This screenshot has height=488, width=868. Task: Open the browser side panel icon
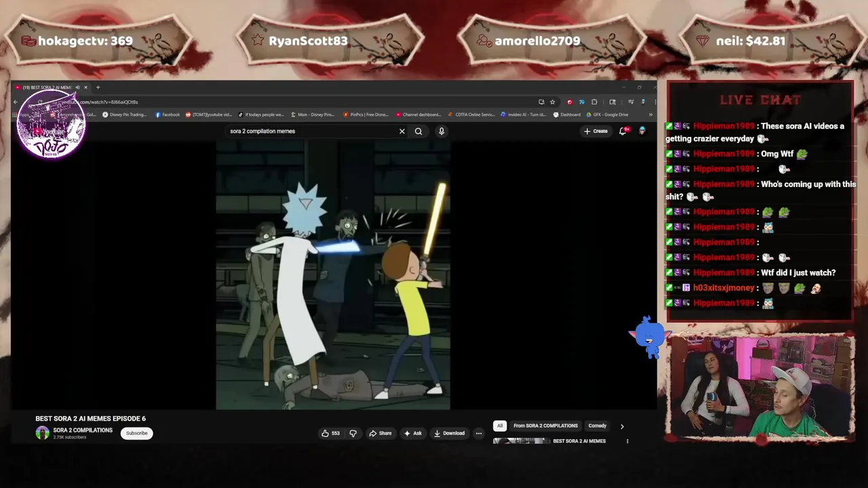[x=612, y=102]
